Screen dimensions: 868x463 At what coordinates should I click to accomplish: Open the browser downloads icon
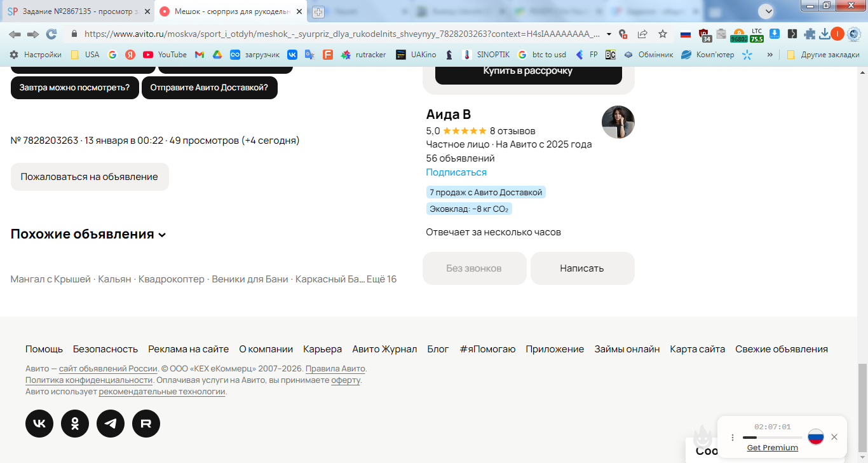click(824, 34)
